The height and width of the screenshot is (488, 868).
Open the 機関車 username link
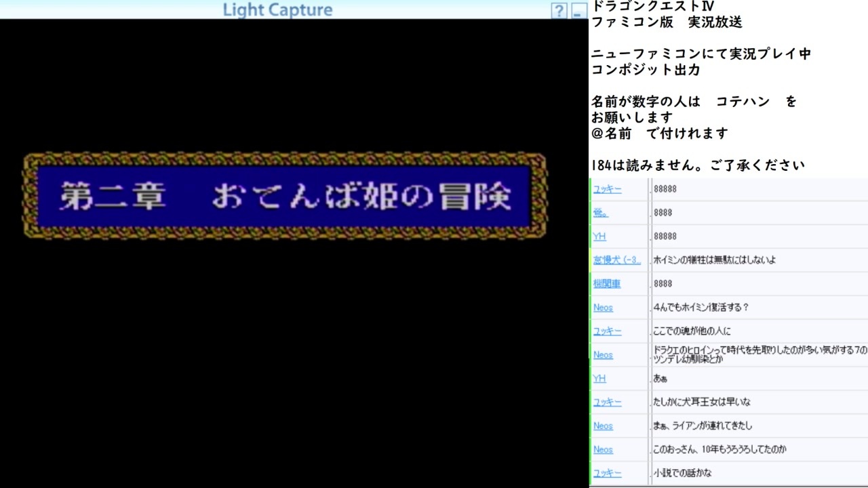[x=607, y=284]
